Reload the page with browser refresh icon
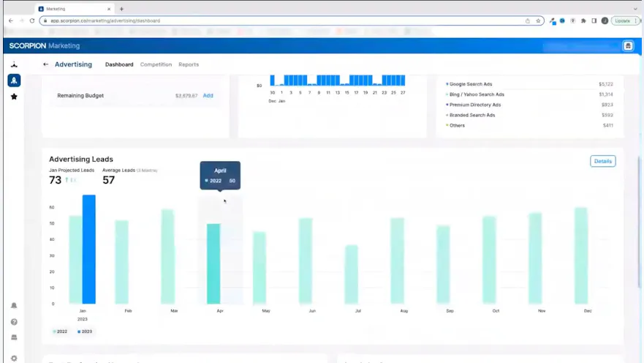The image size is (644, 363). click(32, 20)
